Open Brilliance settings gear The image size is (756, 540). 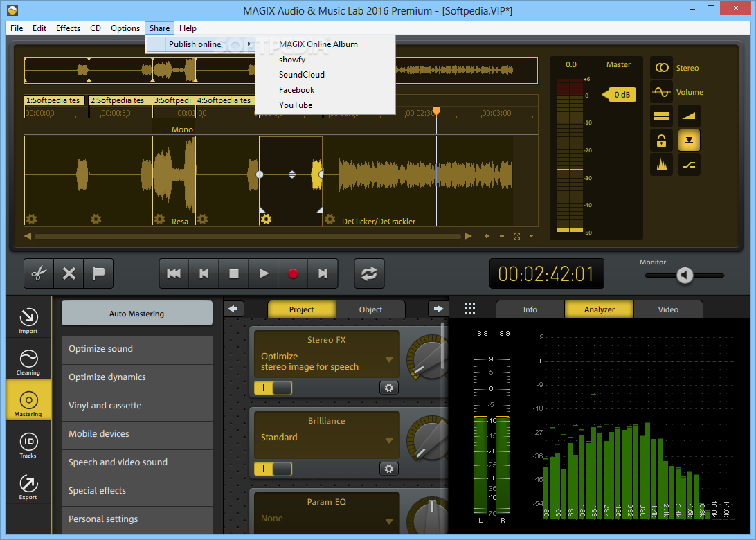pos(388,469)
